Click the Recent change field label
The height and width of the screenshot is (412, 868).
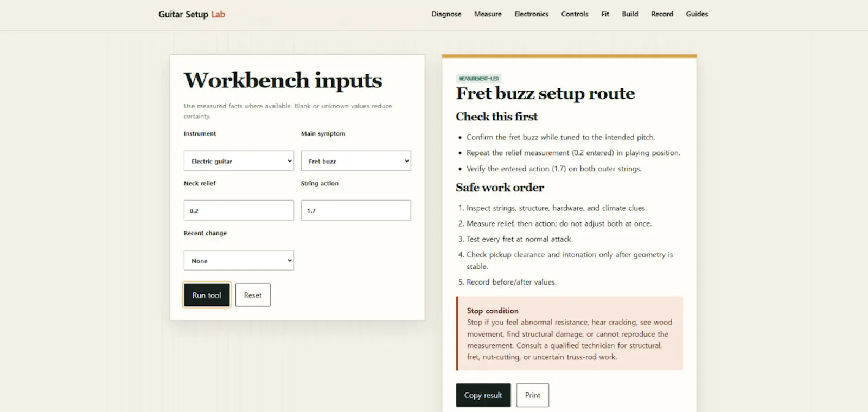[x=205, y=233]
